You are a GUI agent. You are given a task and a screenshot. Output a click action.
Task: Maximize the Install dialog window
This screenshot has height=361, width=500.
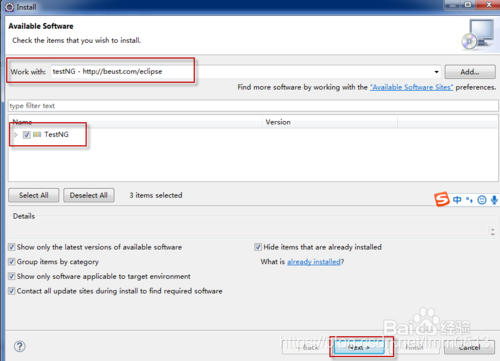coord(468,5)
